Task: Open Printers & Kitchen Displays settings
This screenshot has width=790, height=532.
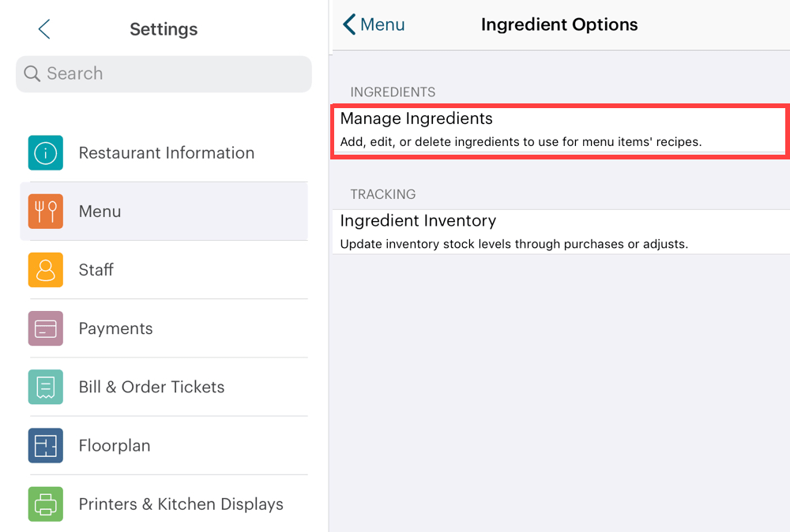Action: point(181,504)
